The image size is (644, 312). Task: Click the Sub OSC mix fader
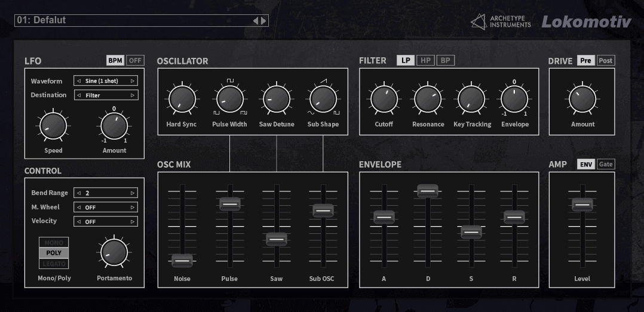click(x=323, y=211)
